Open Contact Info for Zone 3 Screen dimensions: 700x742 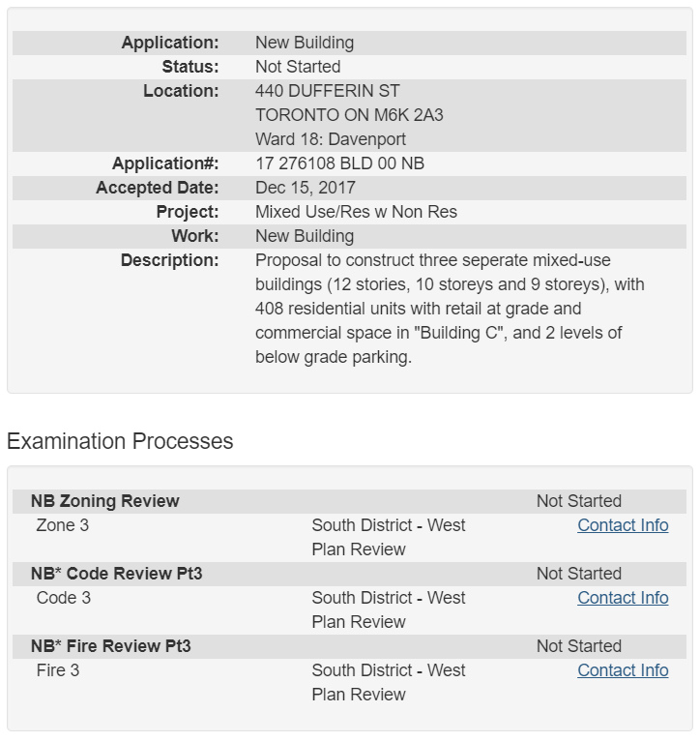pyautogui.click(x=623, y=525)
